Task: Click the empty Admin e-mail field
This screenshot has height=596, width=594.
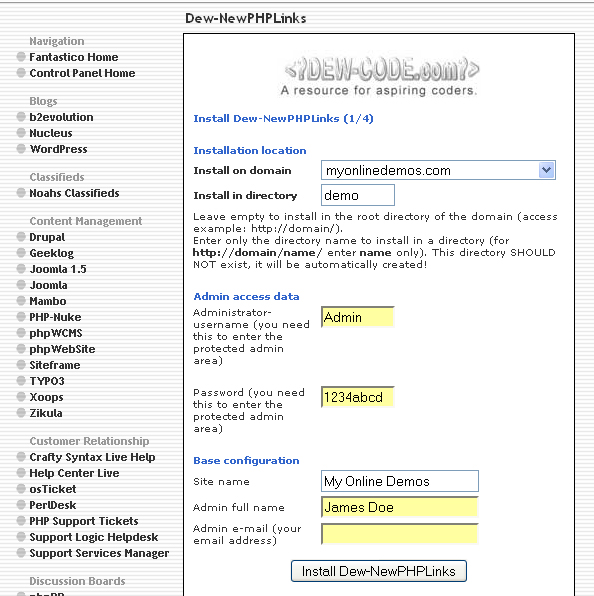Action: [x=400, y=534]
